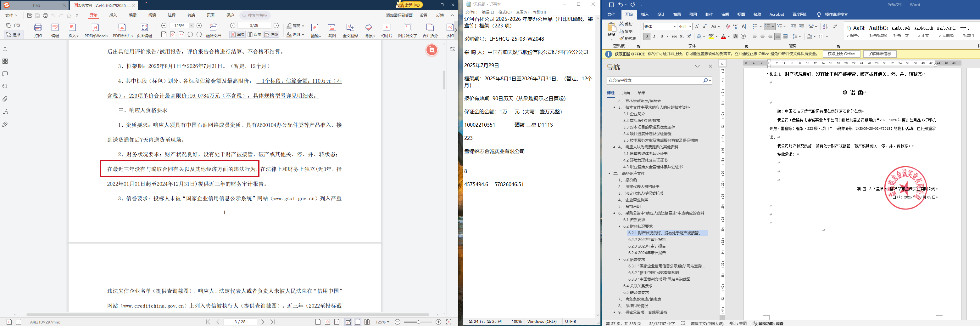The width and height of the screenshot is (980, 326).
Task: Click Format Painter (格式刷) in Word
Action: pyautogui.click(x=628, y=38)
